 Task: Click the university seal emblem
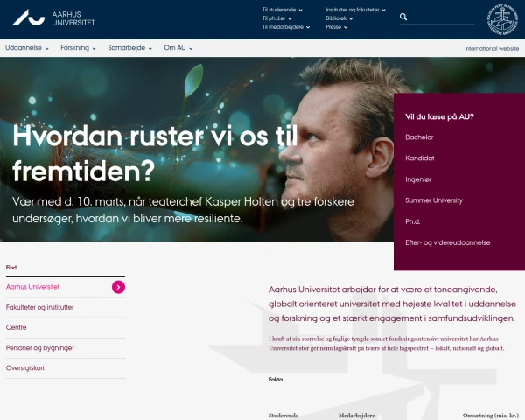click(502, 20)
